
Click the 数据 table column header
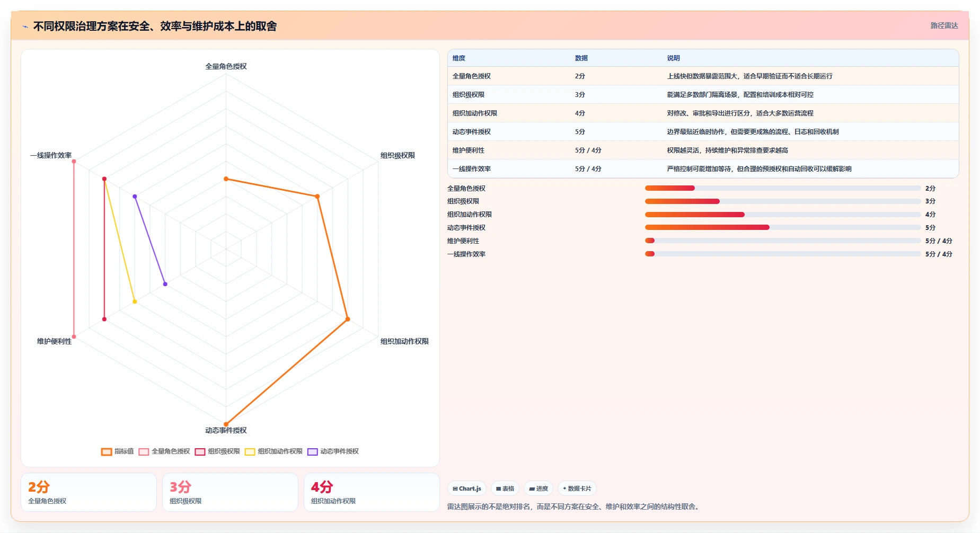(581, 58)
